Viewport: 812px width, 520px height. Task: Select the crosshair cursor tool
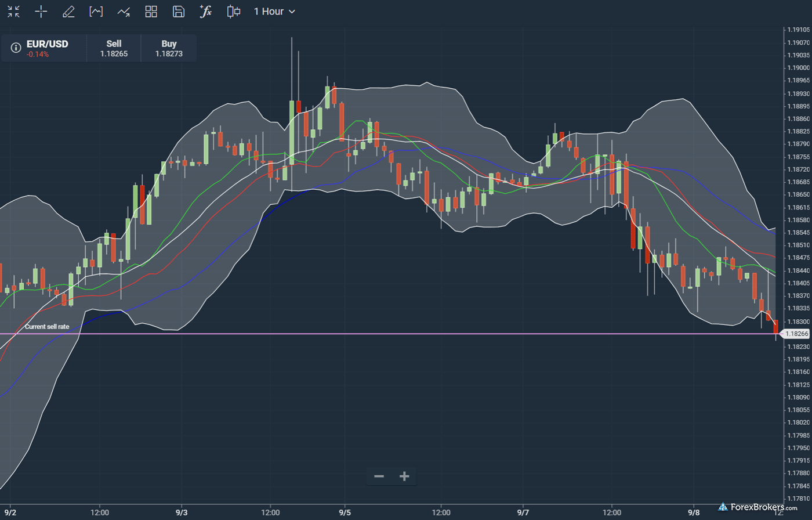pos(41,12)
